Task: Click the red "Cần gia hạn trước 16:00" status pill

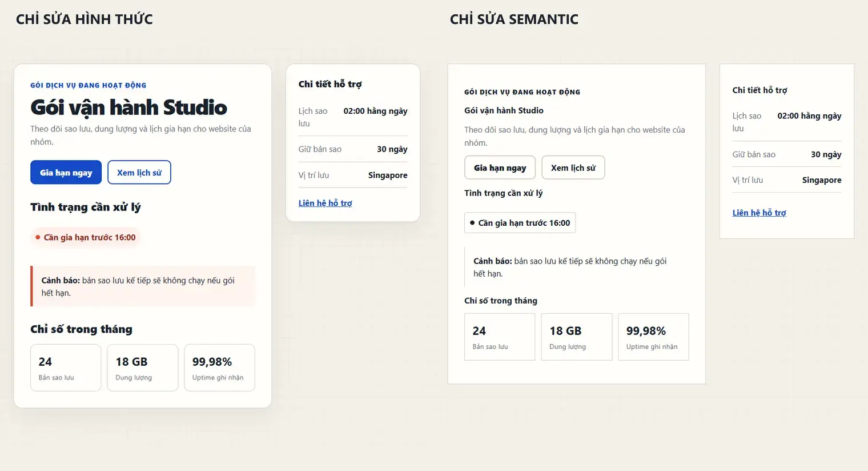Action: tap(85, 237)
